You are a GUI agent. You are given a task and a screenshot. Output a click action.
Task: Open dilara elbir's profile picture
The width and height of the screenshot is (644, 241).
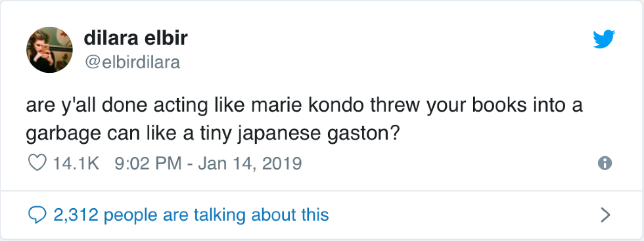(50, 50)
